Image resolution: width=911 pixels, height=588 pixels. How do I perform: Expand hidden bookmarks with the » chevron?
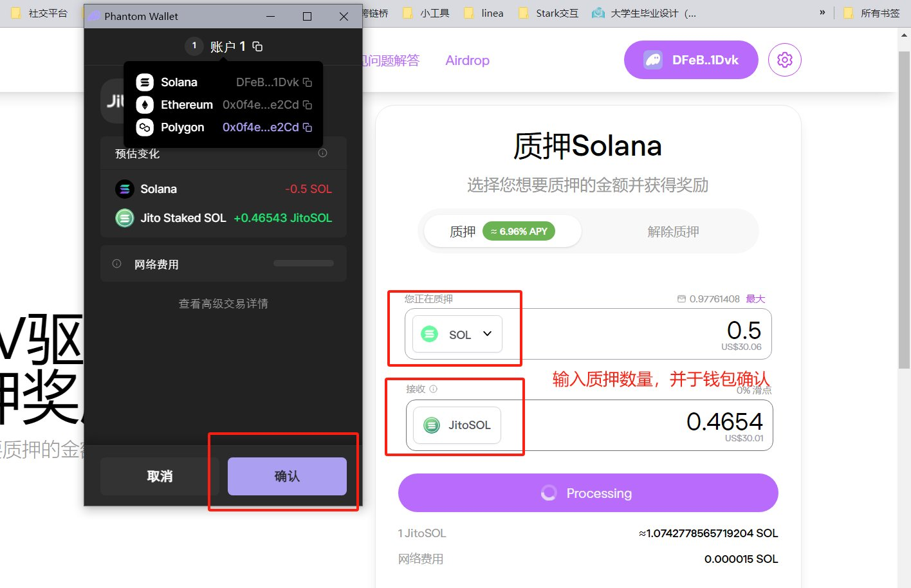[x=822, y=13]
